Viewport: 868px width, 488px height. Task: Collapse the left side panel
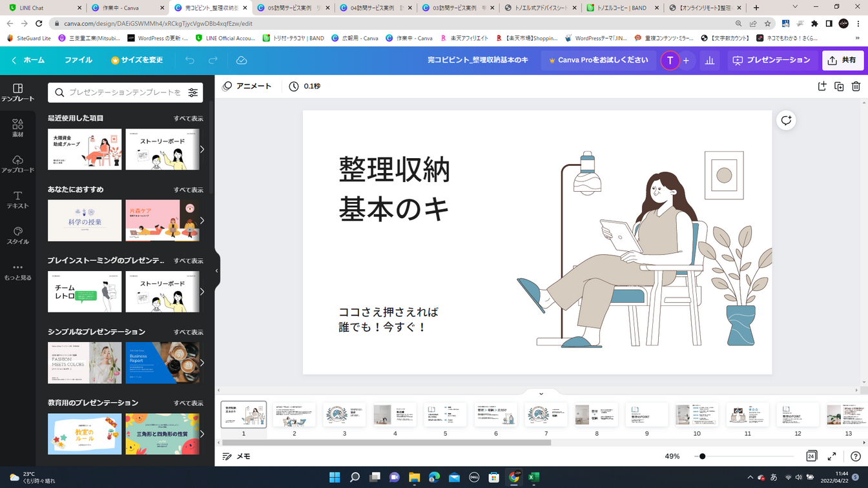pyautogui.click(x=217, y=271)
